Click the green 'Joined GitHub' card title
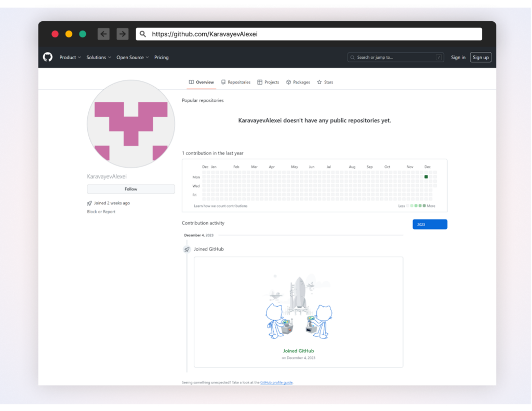 (299, 351)
